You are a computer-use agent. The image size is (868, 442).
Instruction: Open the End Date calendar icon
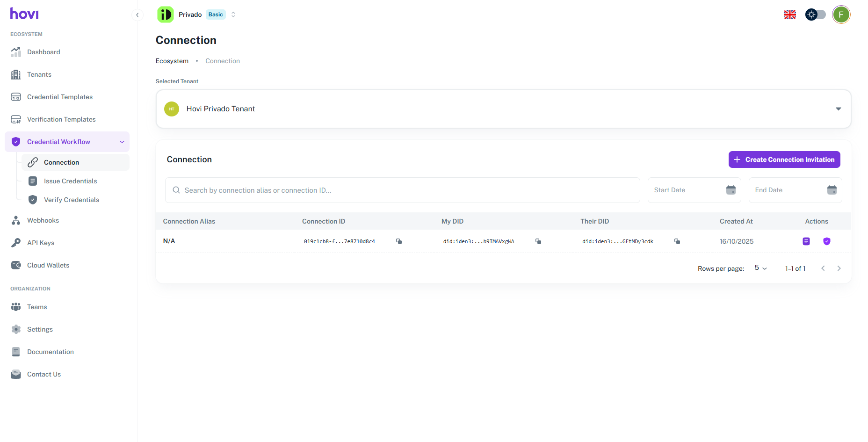[832, 190]
